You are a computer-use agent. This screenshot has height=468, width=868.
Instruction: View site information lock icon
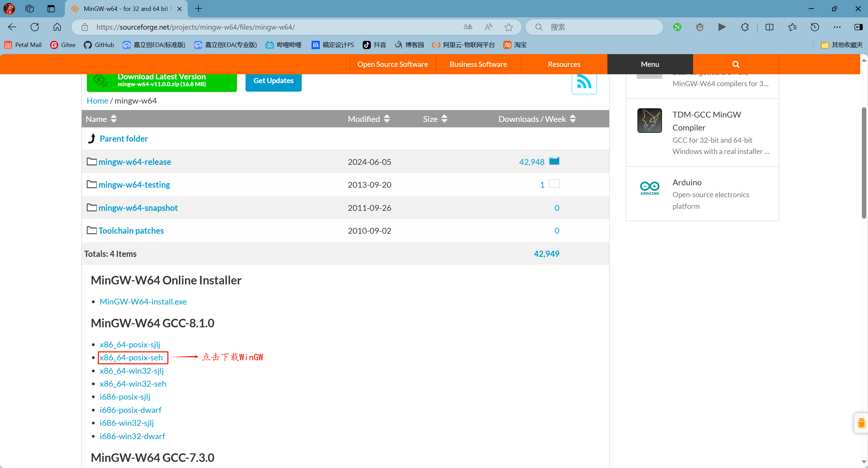pos(85,27)
